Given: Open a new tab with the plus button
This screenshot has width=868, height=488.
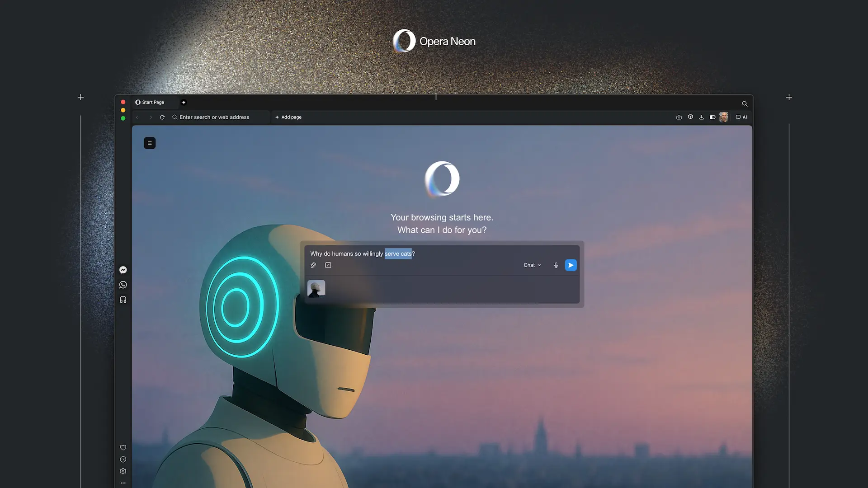Looking at the screenshot, I should click(x=184, y=103).
